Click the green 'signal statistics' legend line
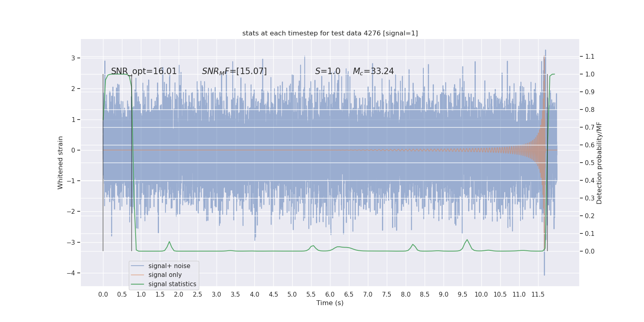Image resolution: width=644 pixels, height=322 pixels. 137,284
